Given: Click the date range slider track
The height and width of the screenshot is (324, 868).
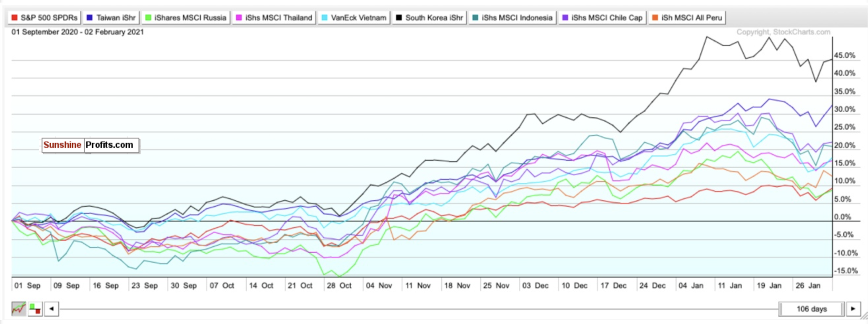Looking at the screenshot, I should (x=418, y=309).
